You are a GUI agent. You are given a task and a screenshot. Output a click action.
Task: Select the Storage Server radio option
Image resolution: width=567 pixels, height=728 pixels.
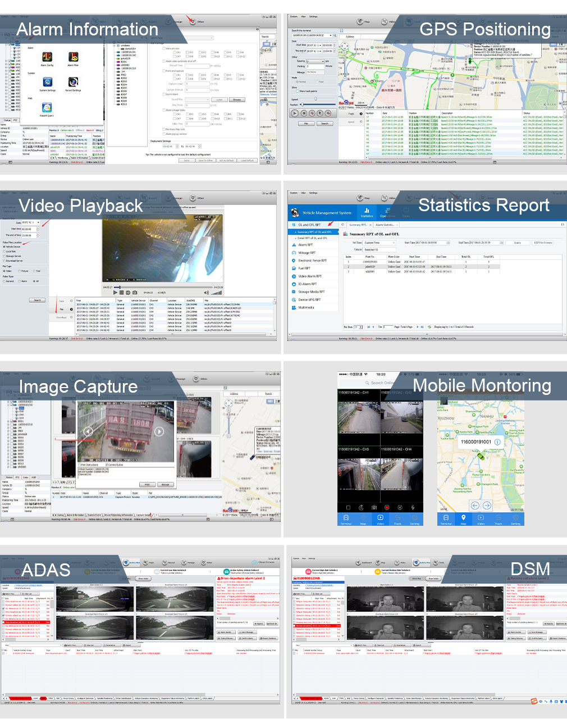coord(4,256)
